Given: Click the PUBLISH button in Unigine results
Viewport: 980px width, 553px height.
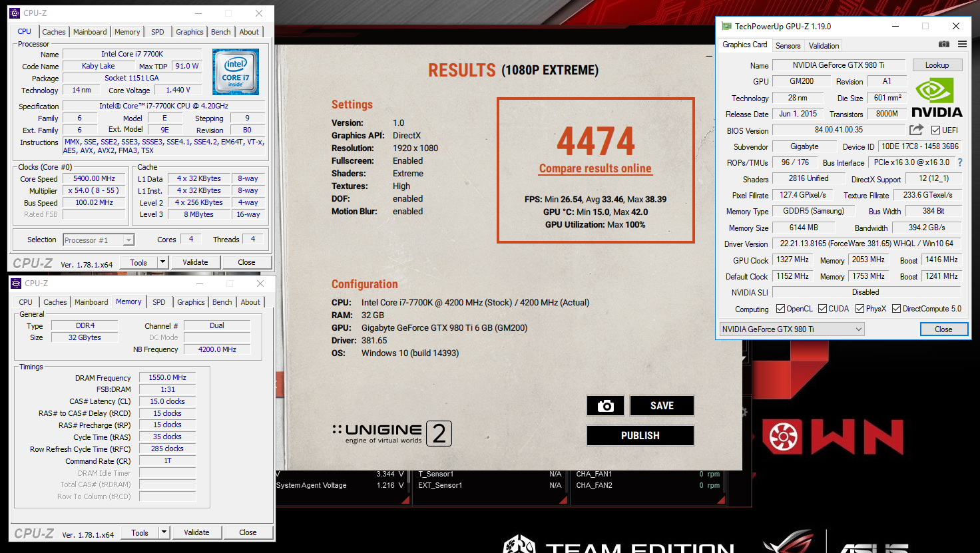Looking at the screenshot, I should pos(640,436).
